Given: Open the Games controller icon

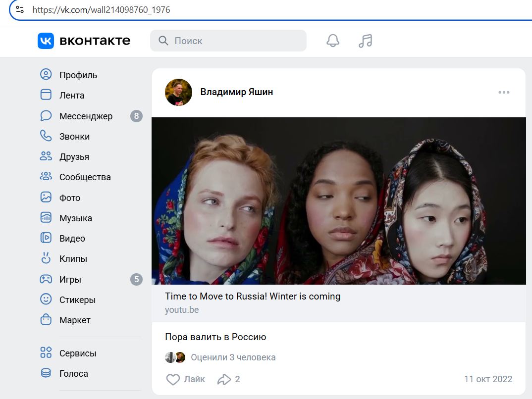Looking at the screenshot, I should 46,279.
